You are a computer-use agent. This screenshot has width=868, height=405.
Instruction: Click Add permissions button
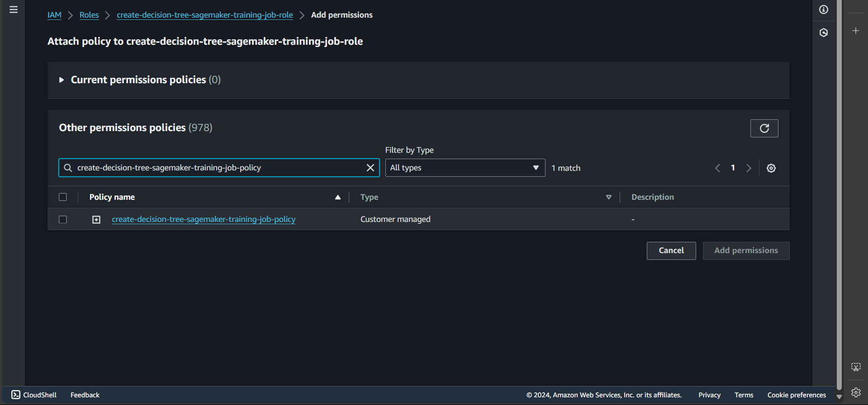746,251
